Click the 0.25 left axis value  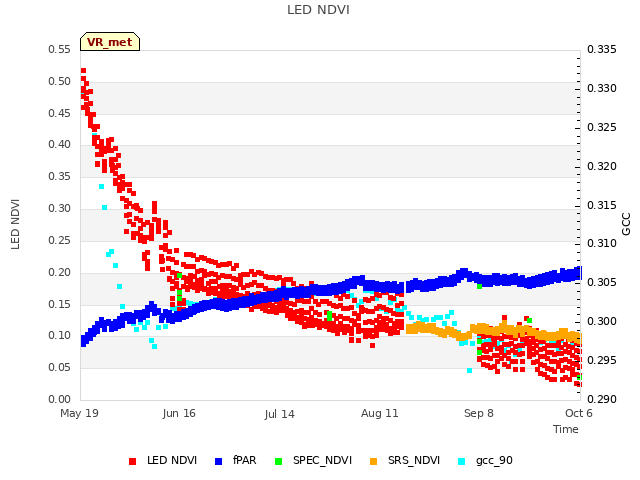[x=59, y=240]
